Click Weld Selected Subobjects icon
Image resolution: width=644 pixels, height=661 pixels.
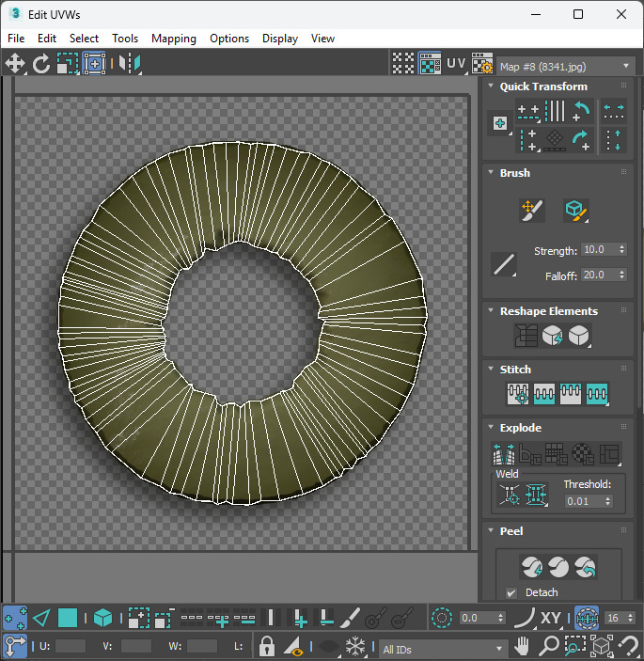click(x=536, y=495)
